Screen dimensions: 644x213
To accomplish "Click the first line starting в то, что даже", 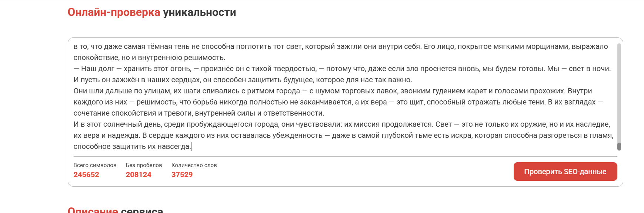I will tap(341, 47).
